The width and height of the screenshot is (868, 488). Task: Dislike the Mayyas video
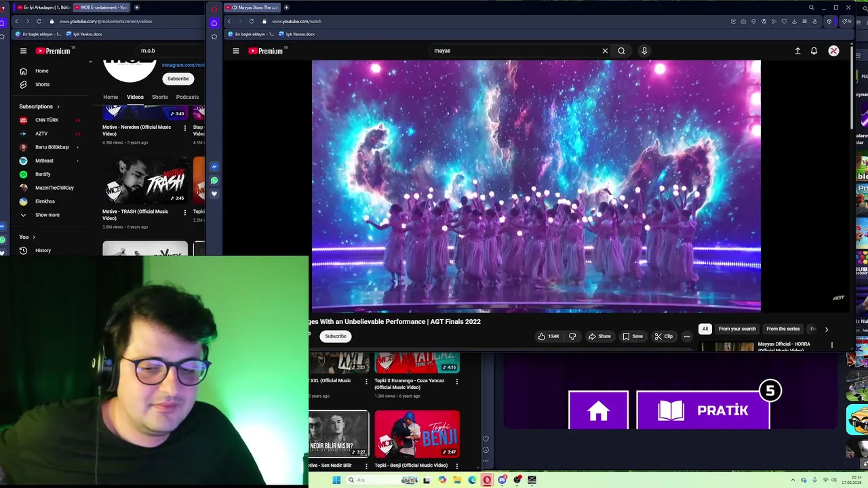(x=572, y=336)
